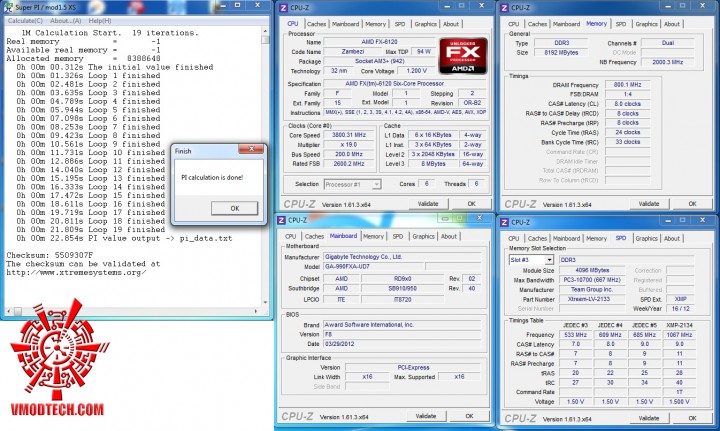Switch to CPU tab in the Mainboard window
Image resolution: width=720 pixels, height=431 pixels.
[291, 236]
